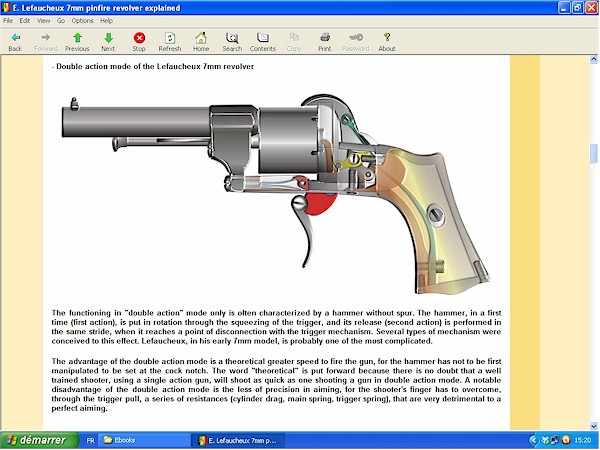This screenshot has width=600, height=450.
Task: Open the Edit menu
Action: pos(24,21)
